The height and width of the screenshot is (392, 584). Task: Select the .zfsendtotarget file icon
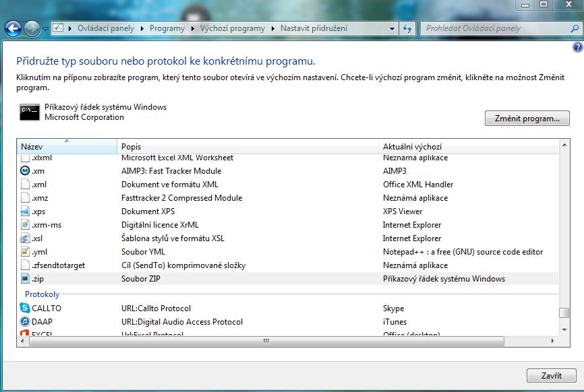[x=24, y=265]
